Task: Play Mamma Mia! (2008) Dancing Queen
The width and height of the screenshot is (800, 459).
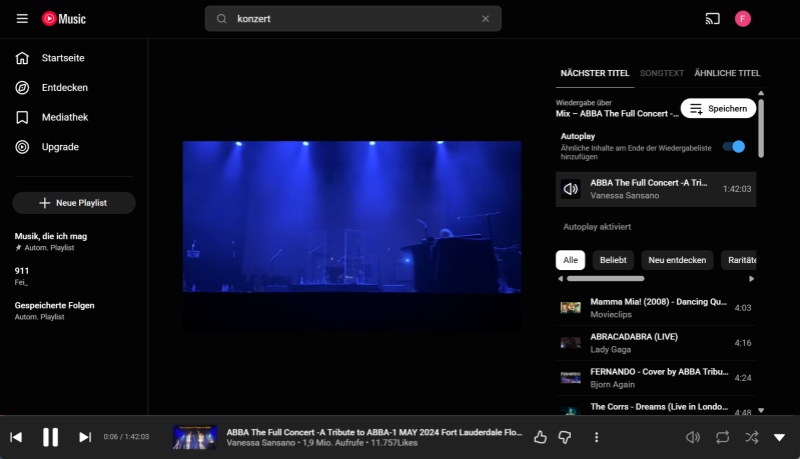Action: [656, 308]
